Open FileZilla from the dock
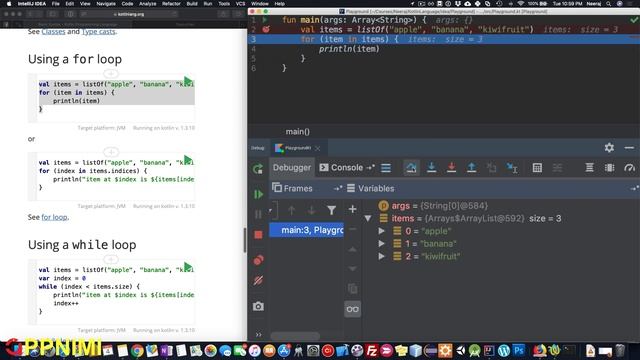This screenshot has width=640, height=360. pos(371,351)
